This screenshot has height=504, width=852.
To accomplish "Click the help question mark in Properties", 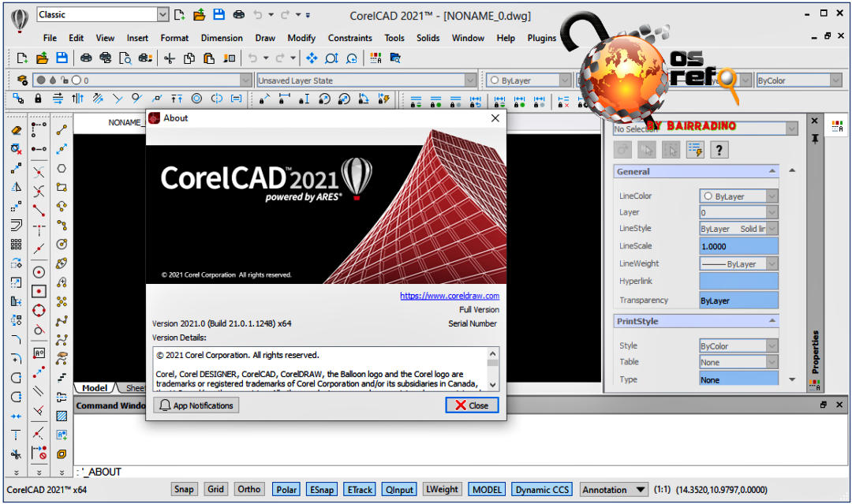I will 719,150.
